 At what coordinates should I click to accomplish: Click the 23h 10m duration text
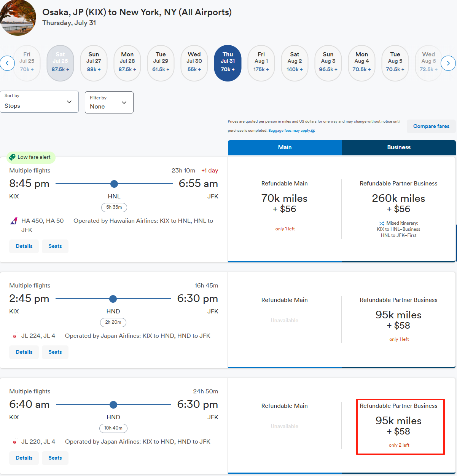click(x=183, y=171)
